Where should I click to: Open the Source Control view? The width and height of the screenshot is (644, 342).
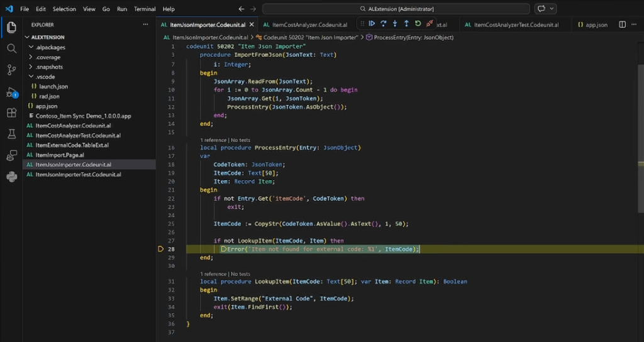coord(11,70)
